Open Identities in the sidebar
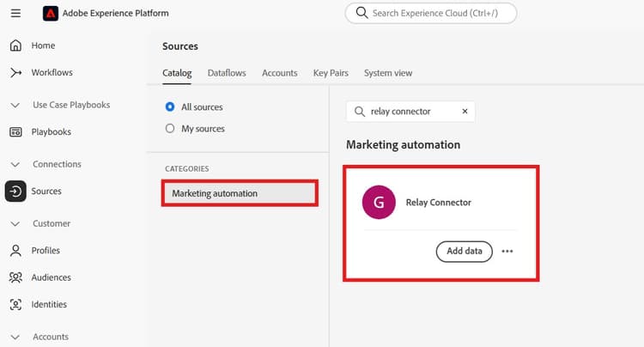 click(49, 304)
